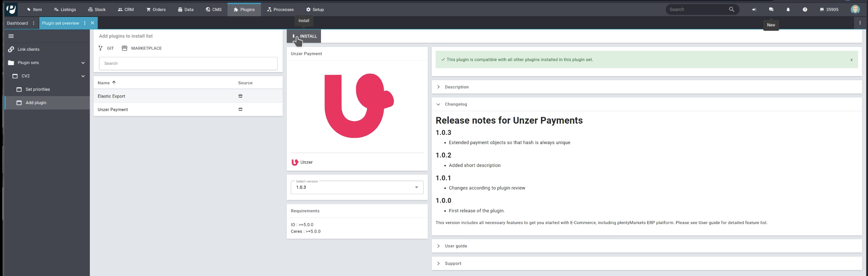Sort by the Name column header
Screen dimensions: 868x276
(x=107, y=83)
